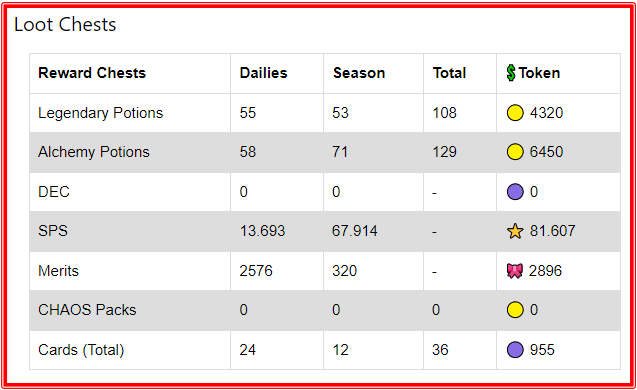Click the Merits dailies value 2576
The image size is (637, 390).
(x=256, y=271)
